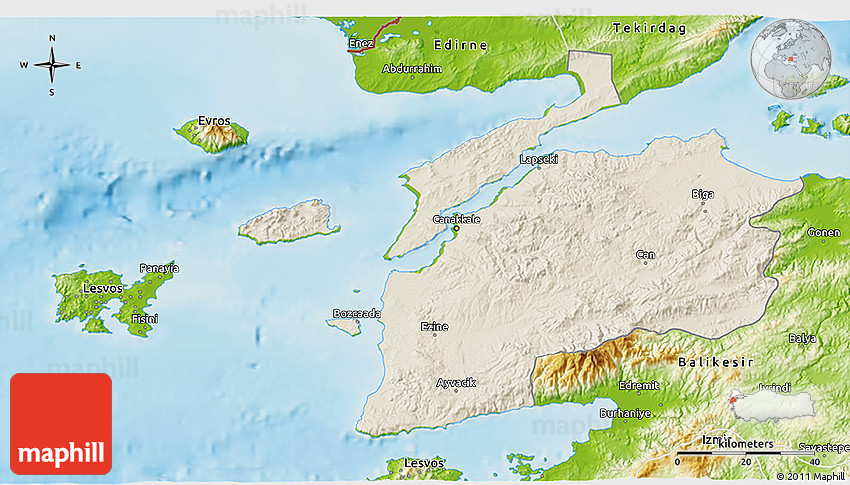Select the Ezine town marker
Image resolution: width=850 pixels, height=485 pixels.
pyautogui.click(x=434, y=335)
